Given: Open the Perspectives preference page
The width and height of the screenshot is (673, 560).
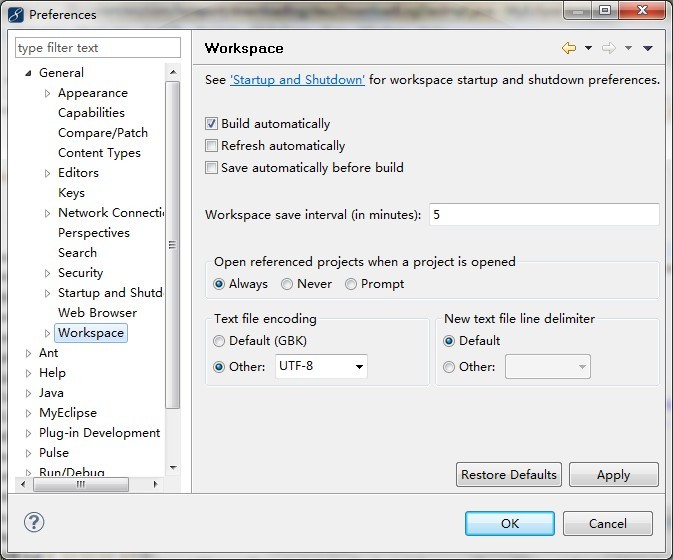Looking at the screenshot, I should (94, 233).
